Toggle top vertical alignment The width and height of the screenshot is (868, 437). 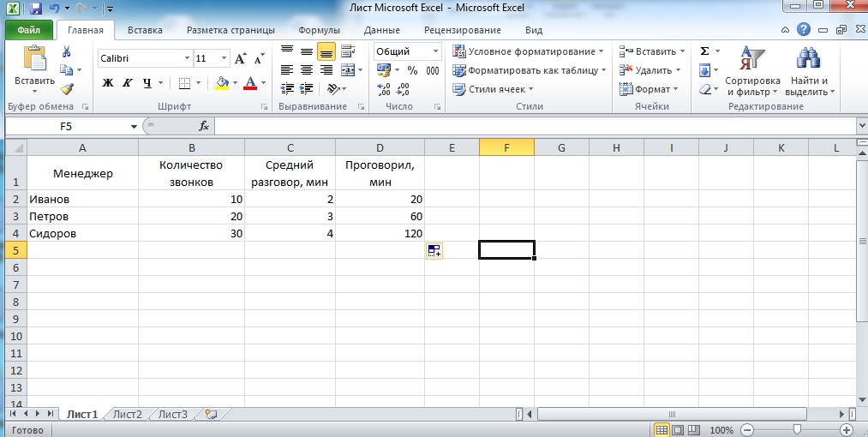click(x=287, y=51)
